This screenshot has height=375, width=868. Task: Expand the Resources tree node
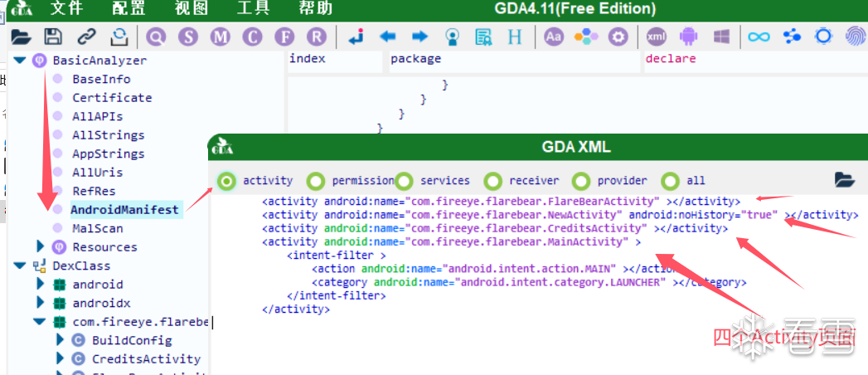40,246
